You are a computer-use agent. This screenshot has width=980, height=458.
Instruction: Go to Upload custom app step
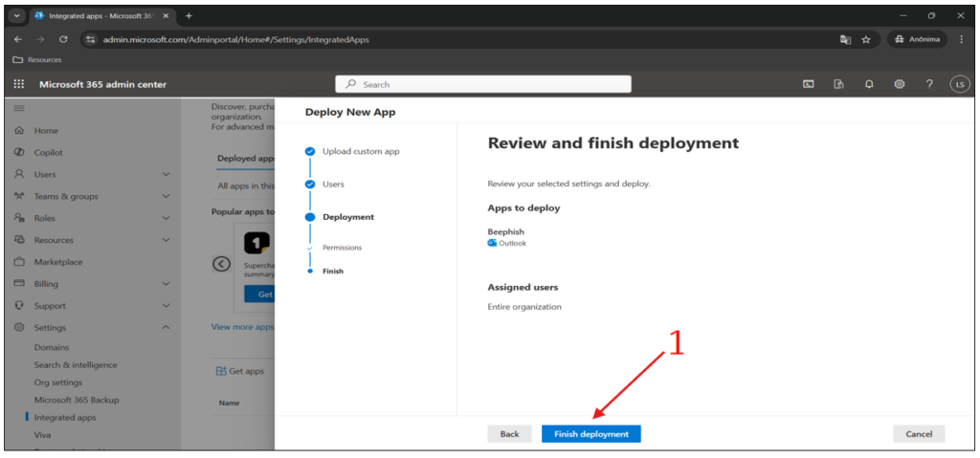(361, 151)
